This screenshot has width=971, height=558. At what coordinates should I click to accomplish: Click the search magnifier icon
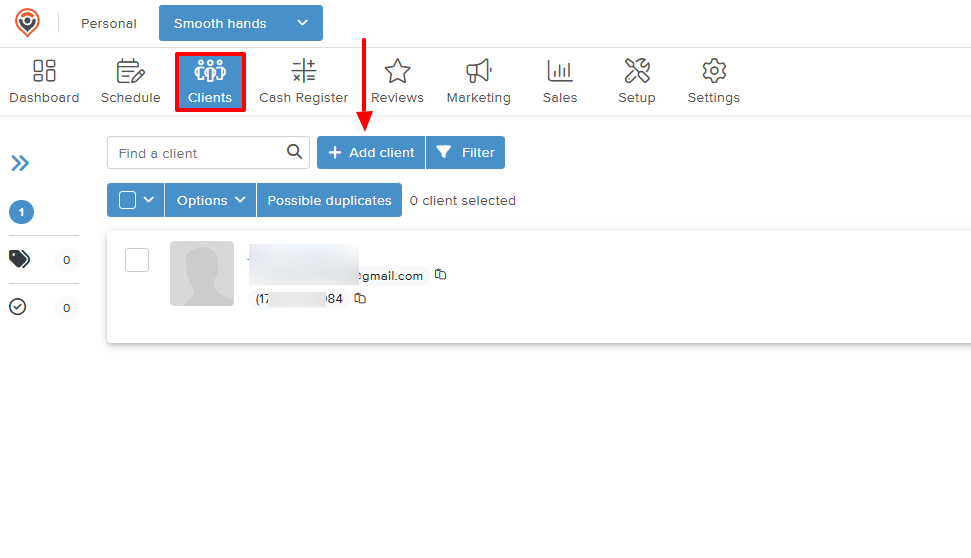pyautogui.click(x=294, y=152)
